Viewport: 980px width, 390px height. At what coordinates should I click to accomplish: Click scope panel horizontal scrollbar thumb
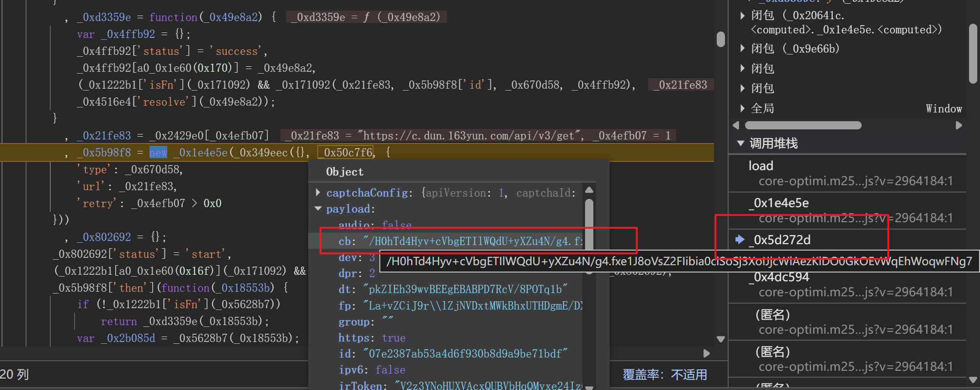tap(803, 125)
